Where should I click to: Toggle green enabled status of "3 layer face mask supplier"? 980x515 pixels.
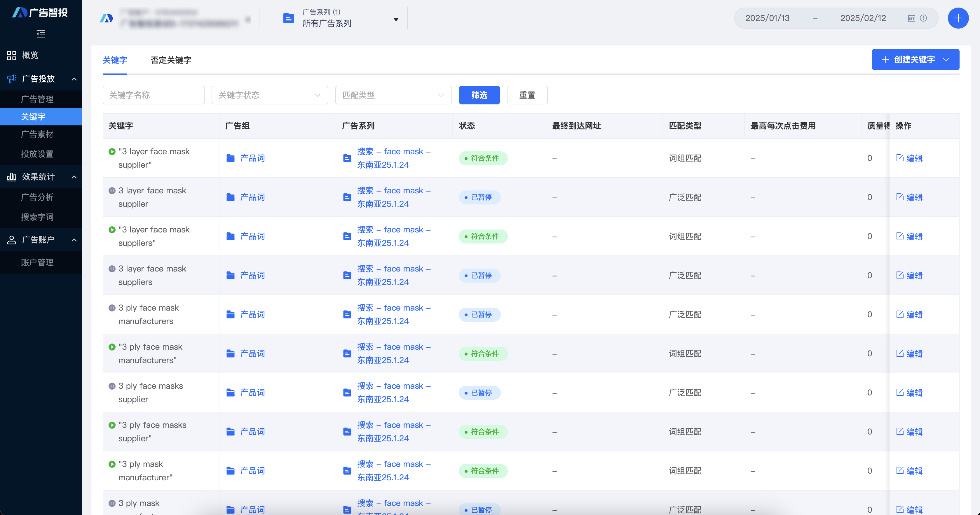[112, 152]
